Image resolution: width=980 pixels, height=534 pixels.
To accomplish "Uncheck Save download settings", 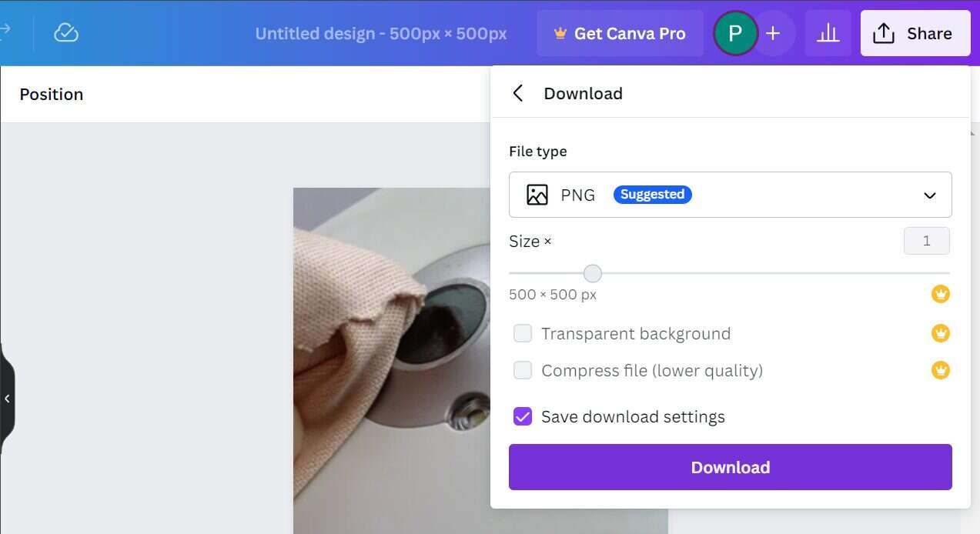I will click(523, 416).
